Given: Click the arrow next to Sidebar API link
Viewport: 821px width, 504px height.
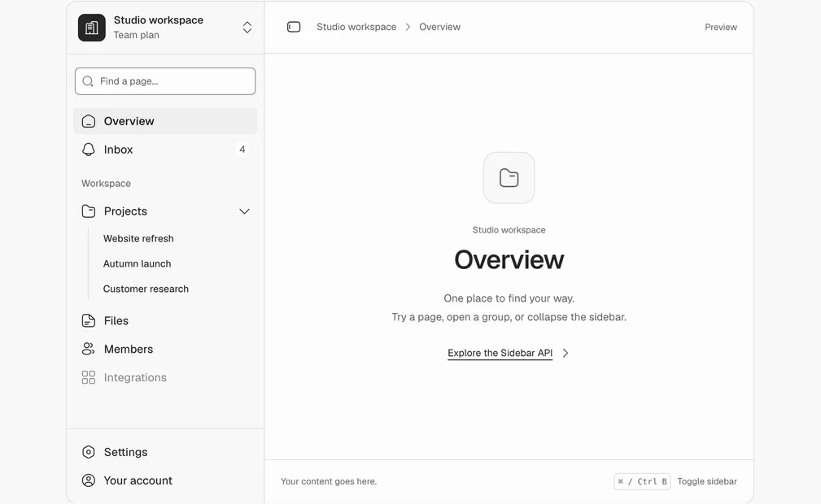Looking at the screenshot, I should pyautogui.click(x=566, y=354).
